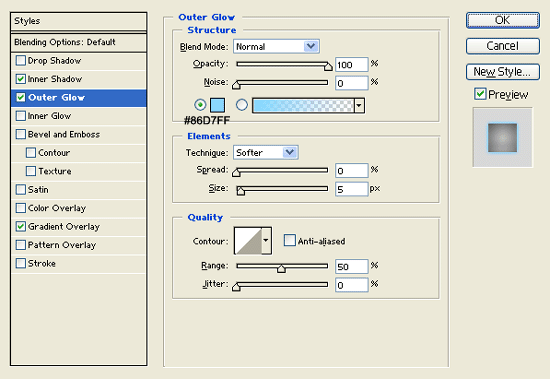The width and height of the screenshot is (550, 379).
Task: Click the Noise slider handle
Action: point(236,85)
